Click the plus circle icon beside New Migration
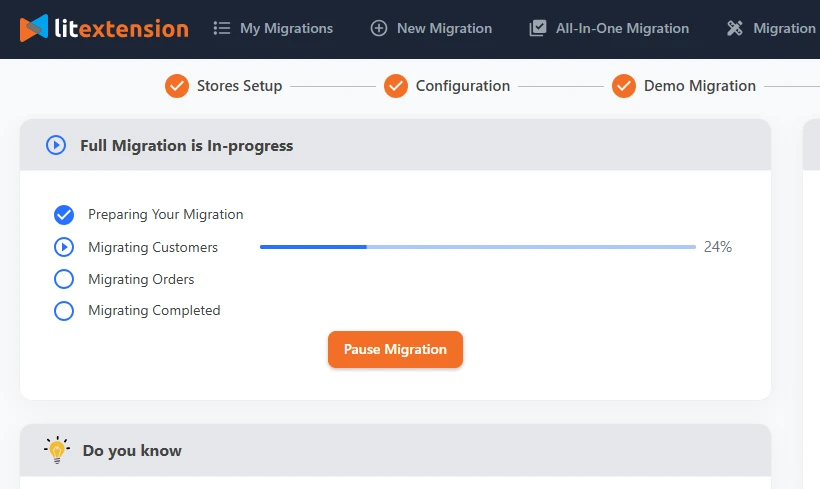Viewport: 820px width, 489px height. tap(379, 28)
